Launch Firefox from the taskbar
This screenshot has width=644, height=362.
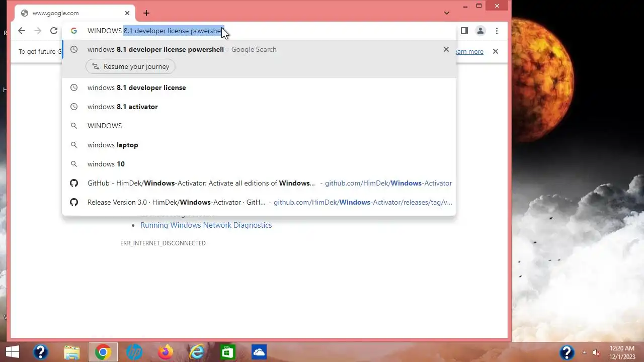pyautogui.click(x=165, y=352)
